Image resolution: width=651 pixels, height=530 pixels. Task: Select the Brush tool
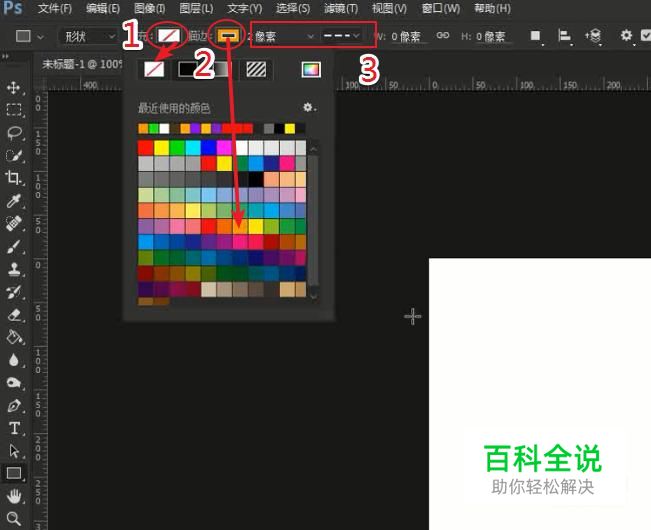pos(14,247)
